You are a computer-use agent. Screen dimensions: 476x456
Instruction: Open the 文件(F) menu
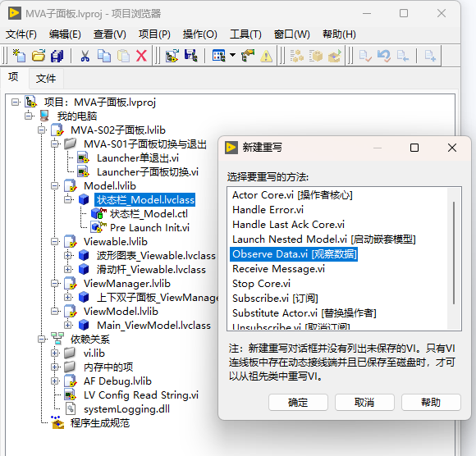[21, 34]
